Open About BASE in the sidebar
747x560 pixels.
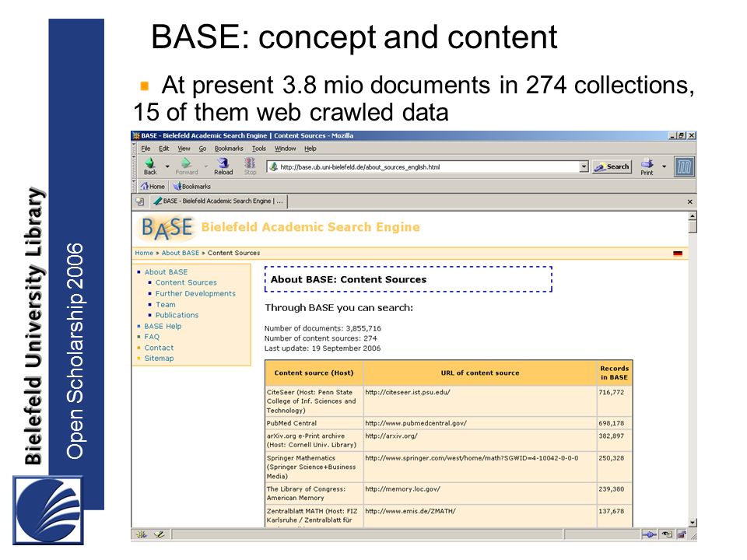click(166, 272)
